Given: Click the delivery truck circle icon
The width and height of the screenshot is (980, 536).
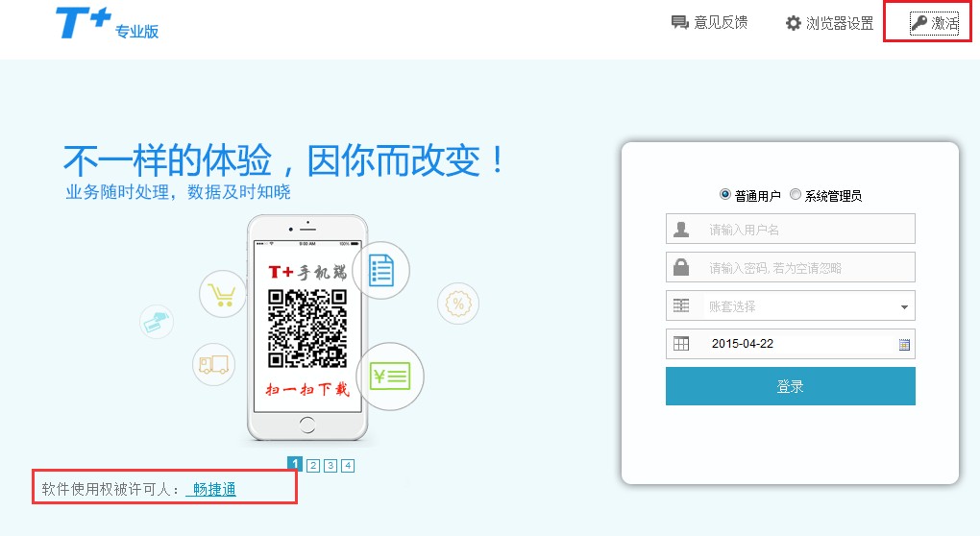Looking at the screenshot, I should pyautogui.click(x=213, y=364).
